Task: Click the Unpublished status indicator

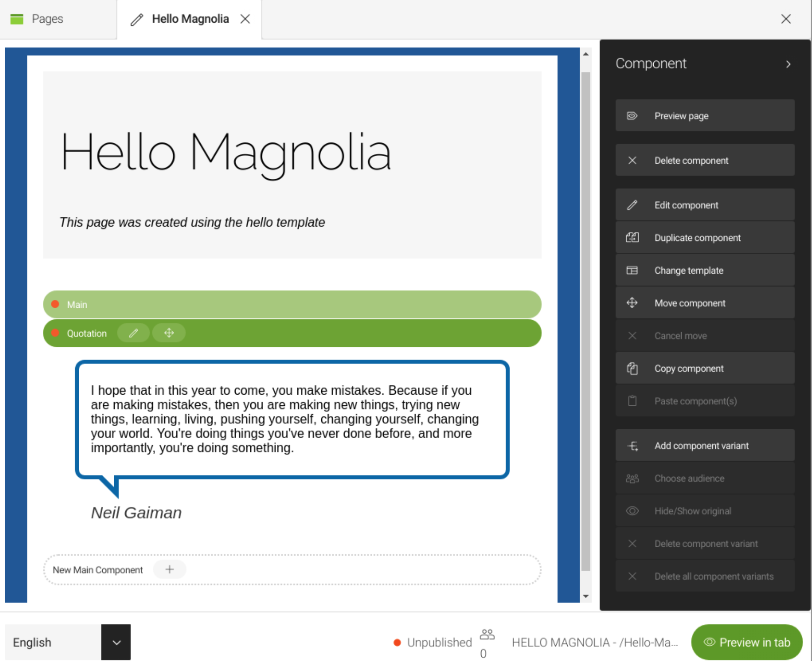Action: (x=433, y=642)
